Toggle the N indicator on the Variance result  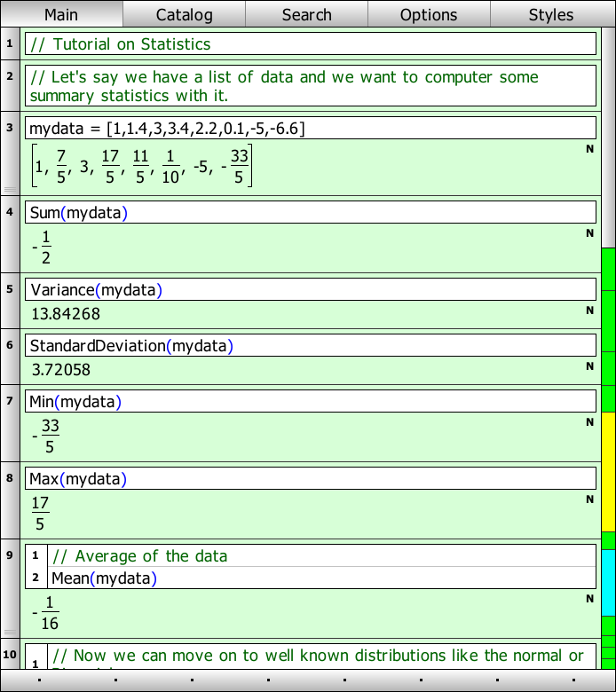tap(589, 311)
